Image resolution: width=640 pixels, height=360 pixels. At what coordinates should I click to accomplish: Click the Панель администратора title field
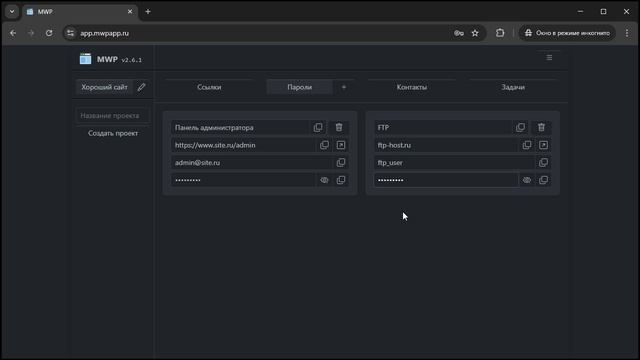240,127
